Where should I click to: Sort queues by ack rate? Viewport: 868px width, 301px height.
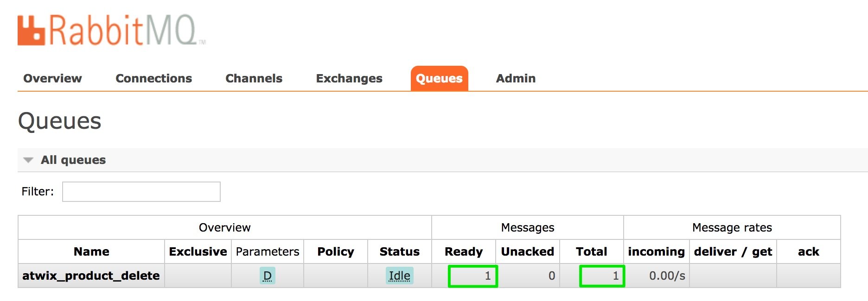(809, 251)
